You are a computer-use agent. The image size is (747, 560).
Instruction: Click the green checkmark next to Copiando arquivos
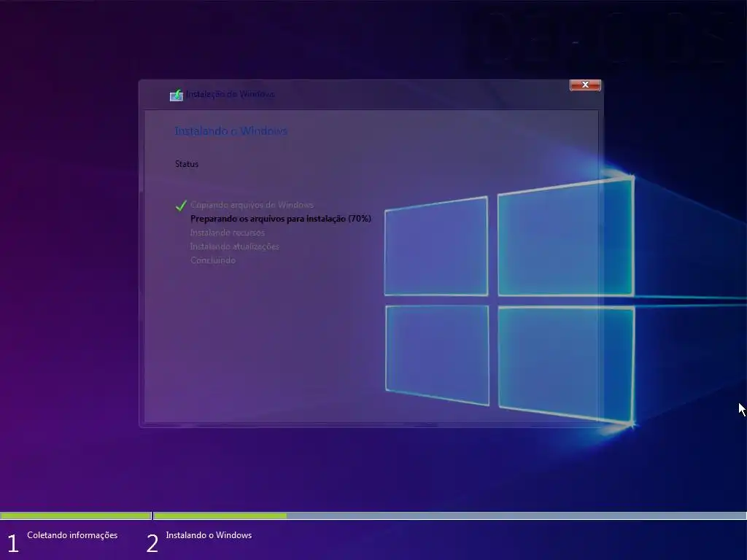point(181,205)
